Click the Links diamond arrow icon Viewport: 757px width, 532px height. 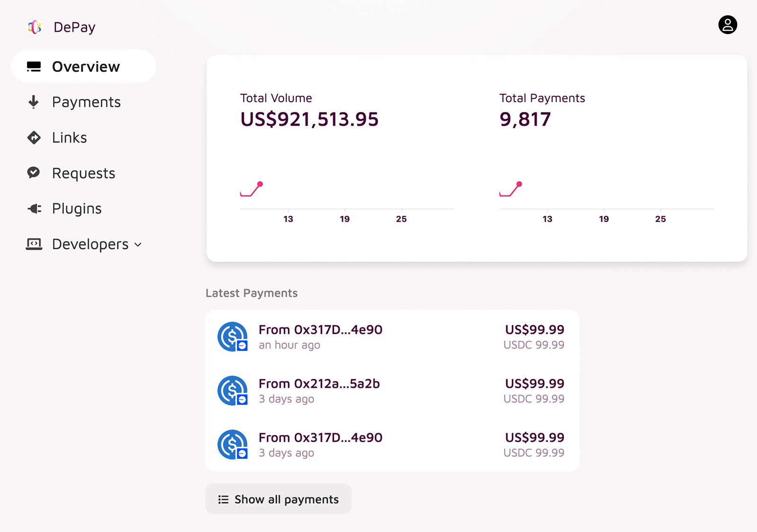point(34,138)
